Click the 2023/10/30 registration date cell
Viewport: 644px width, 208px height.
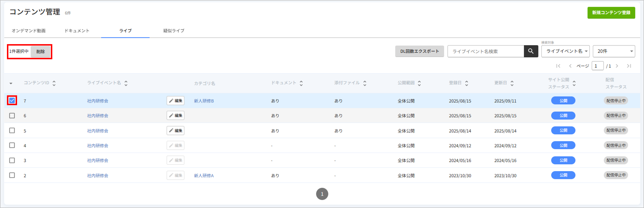460,176
